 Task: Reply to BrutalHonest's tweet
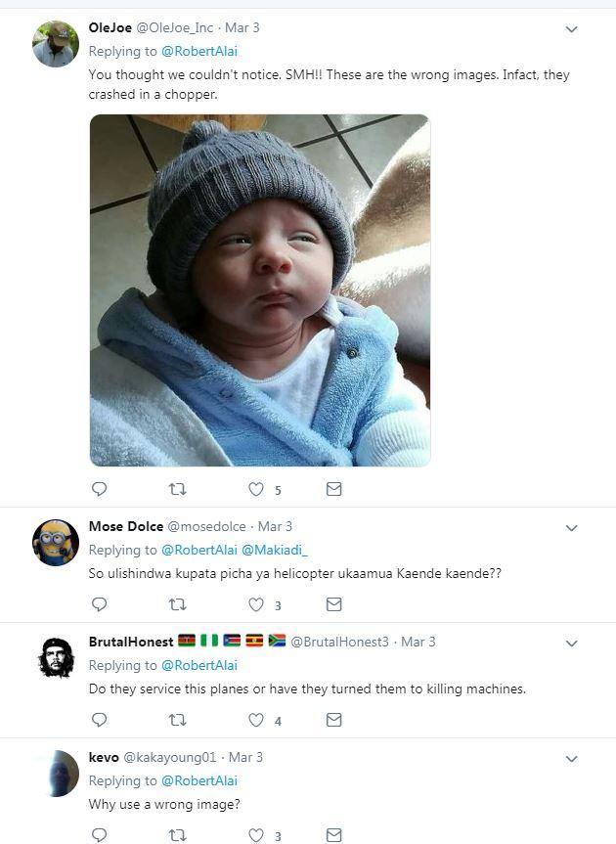click(100, 720)
